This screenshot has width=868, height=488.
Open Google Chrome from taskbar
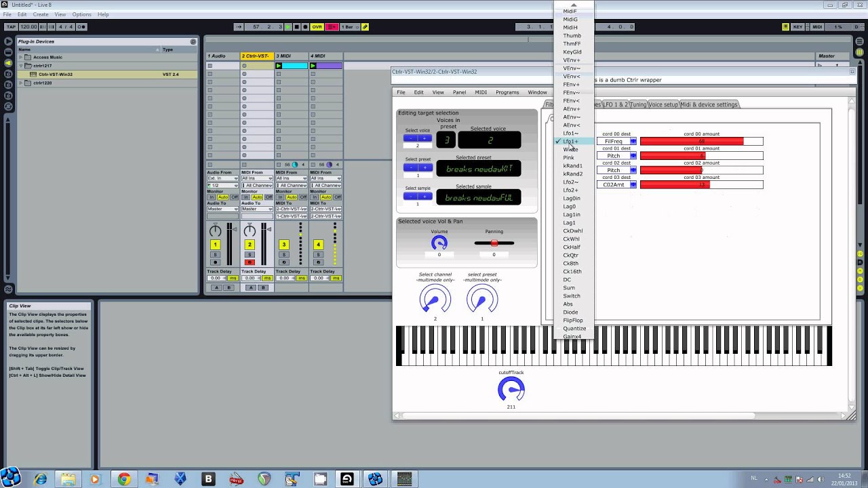pos(123,479)
